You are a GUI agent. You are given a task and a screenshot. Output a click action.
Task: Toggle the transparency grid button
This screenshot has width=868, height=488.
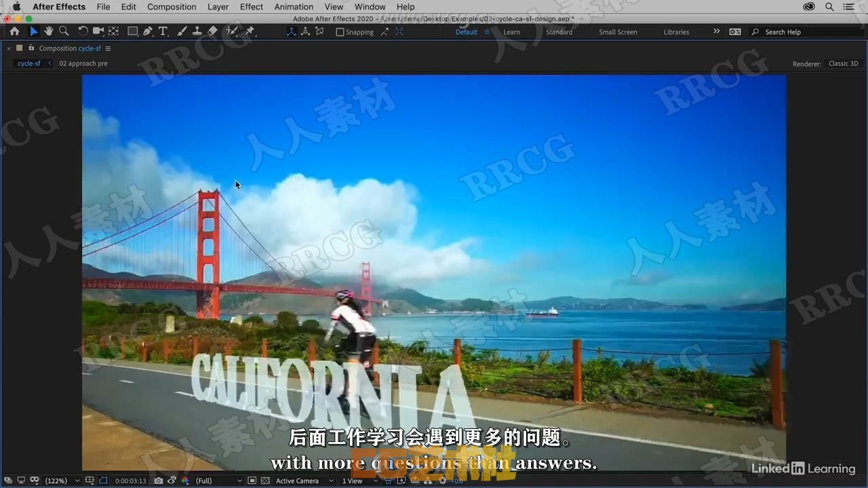click(265, 481)
